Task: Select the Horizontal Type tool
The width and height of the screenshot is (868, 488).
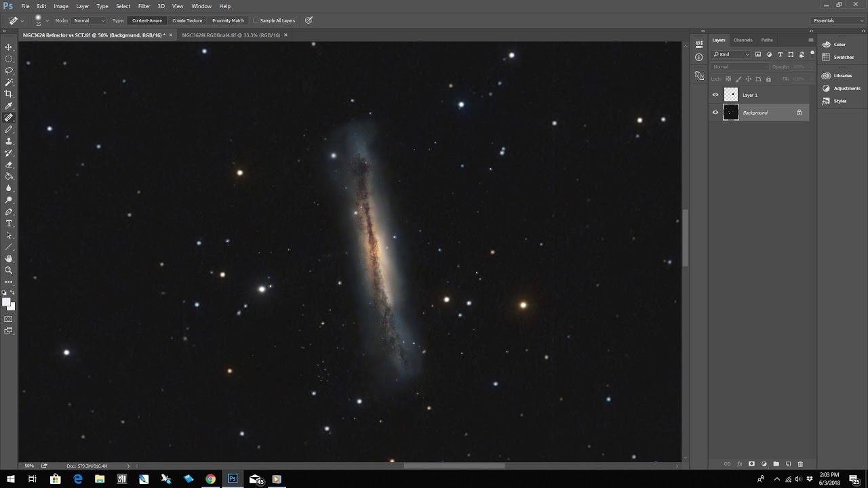Action: click(x=9, y=223)
